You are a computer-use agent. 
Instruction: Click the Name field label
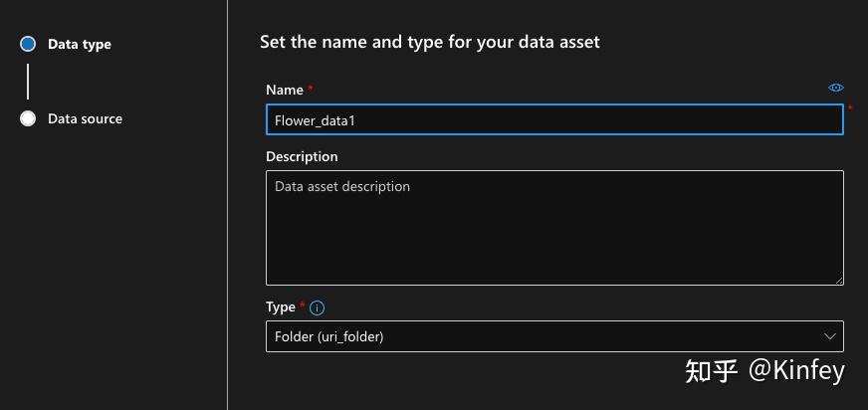pyautogui.click(x=285, y=90)
